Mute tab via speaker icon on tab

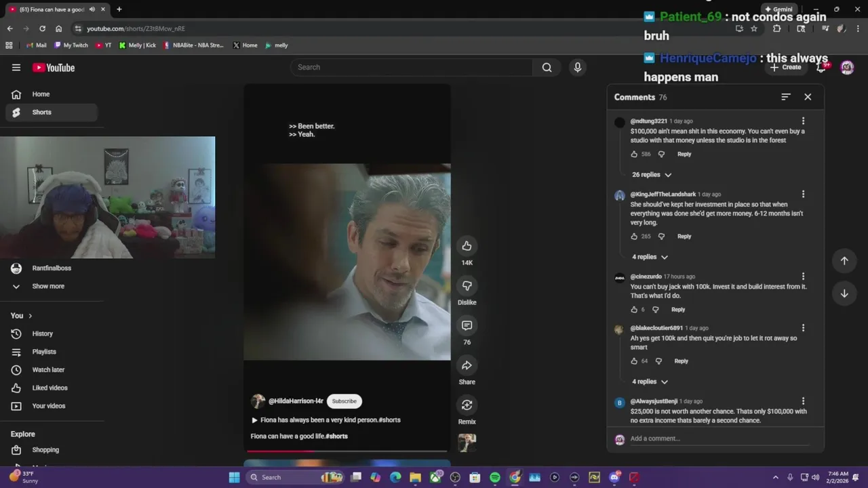tap(92, 9)
